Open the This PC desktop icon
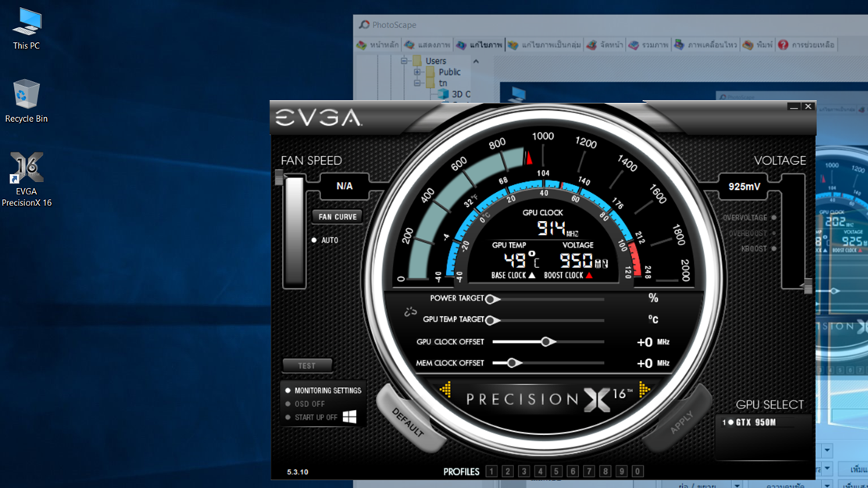Screen dimensions: 868x488 (x=27, y=30)
